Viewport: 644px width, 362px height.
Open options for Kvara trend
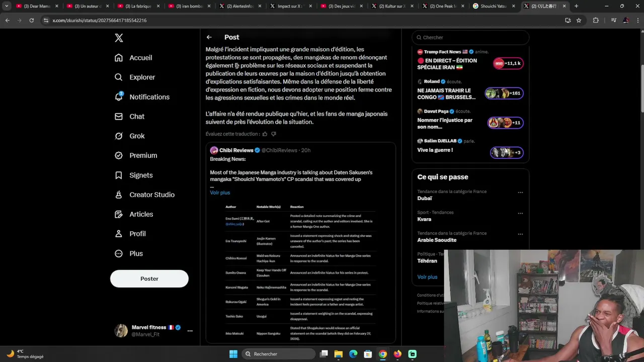520,213
